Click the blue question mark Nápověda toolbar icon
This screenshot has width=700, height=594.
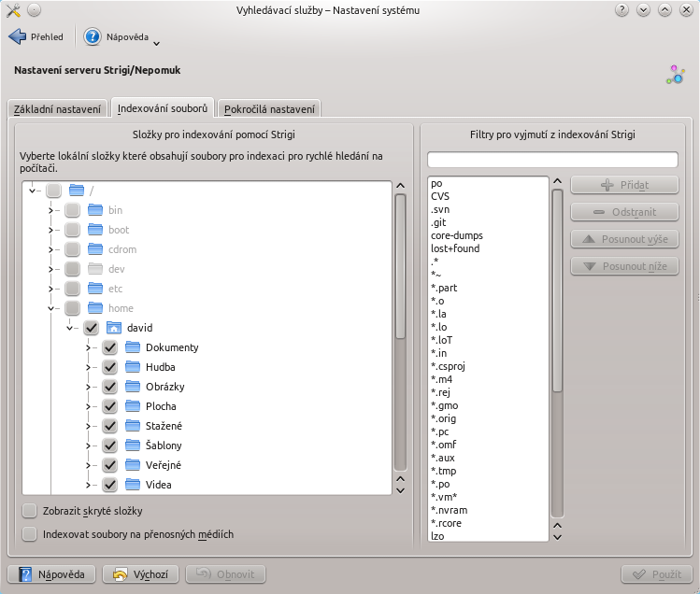tap(93, 36)
